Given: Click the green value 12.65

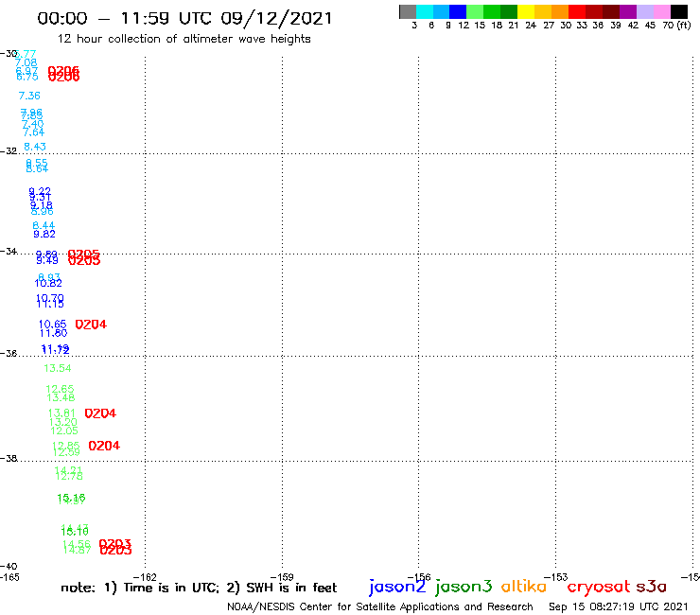Looking at the screenshot, I should [x=60, y=389].
